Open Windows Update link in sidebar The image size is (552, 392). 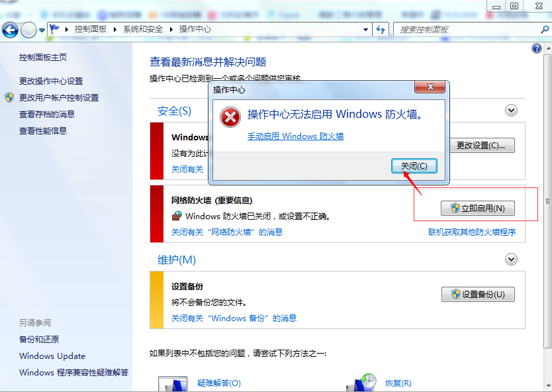(x=52, y=356)
